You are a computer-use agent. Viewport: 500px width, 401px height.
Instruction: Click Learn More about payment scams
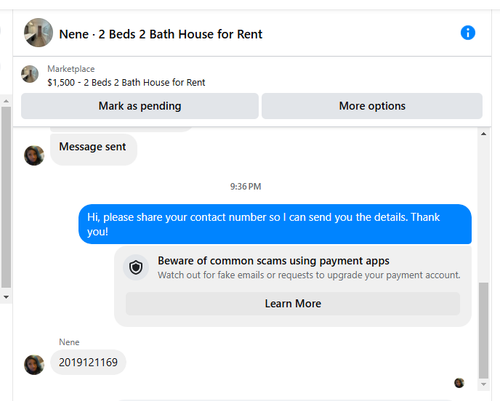coord(293,304)
